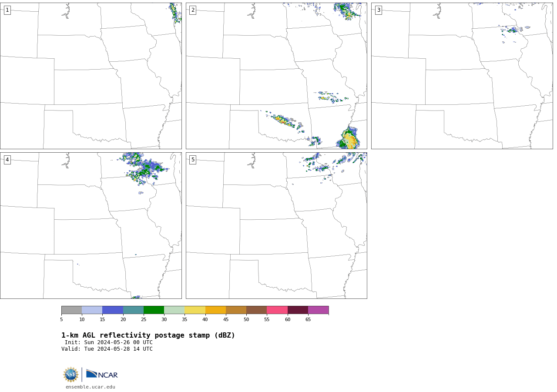The width and height of the screenshot is (557, 392).
Task: Click the NSF logo icon
Action: point(71,375)
